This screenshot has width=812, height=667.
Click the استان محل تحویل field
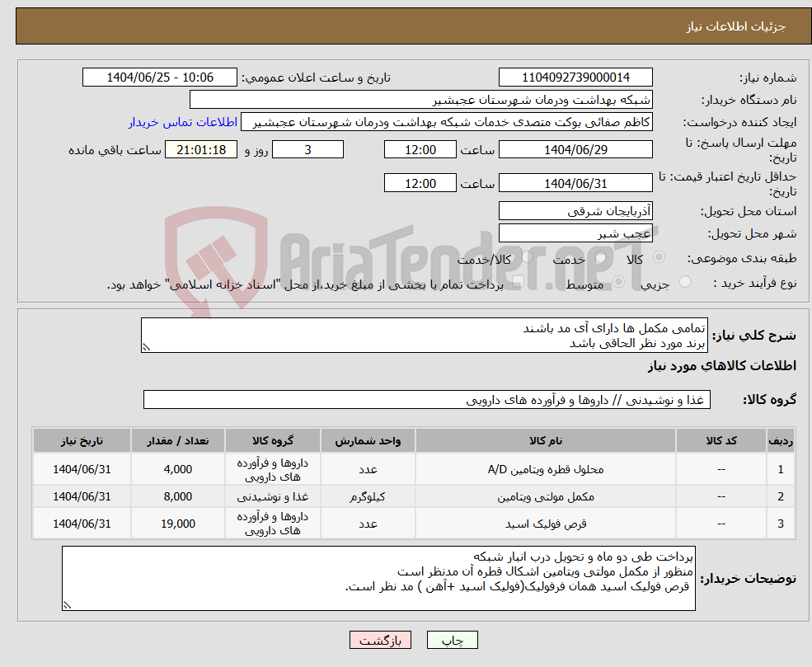tap(575, 211)
